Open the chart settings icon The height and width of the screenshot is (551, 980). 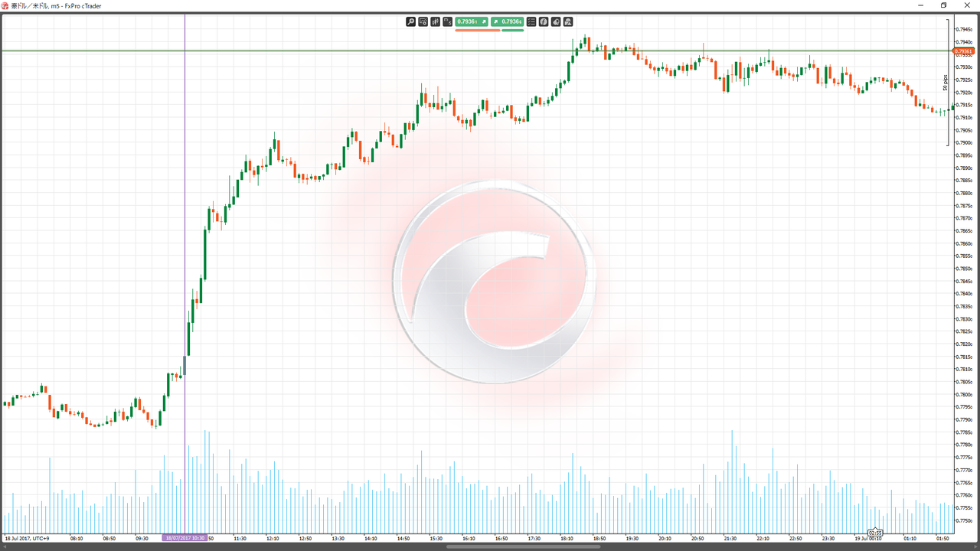(x=423, y=21)
